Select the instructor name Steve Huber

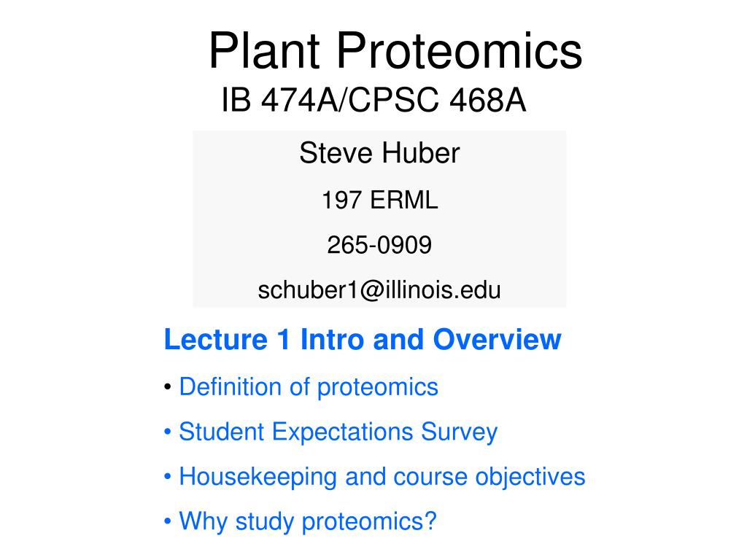point(379,153)
